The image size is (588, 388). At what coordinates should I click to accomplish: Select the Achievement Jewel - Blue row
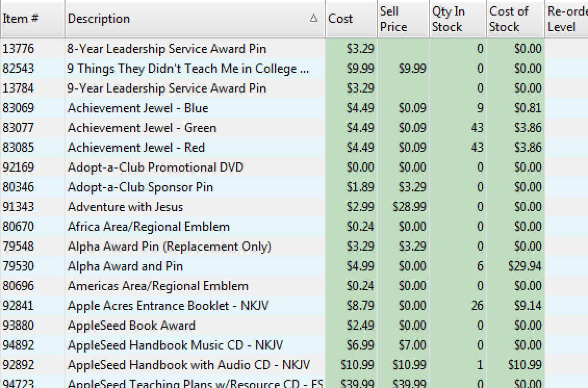tap(138, 108)
